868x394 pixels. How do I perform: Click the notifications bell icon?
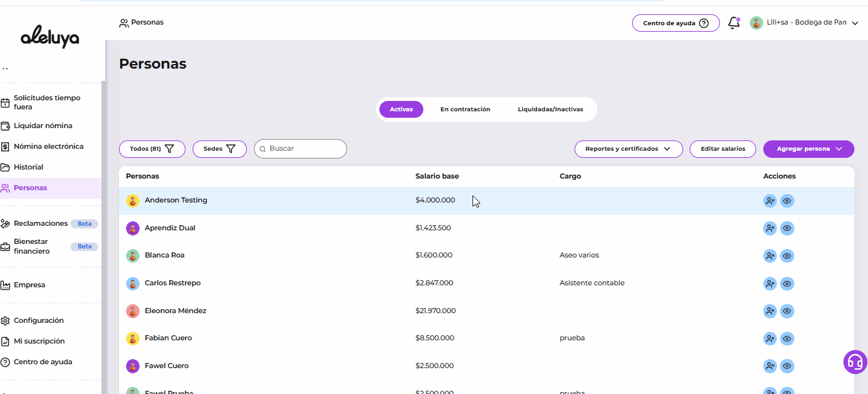734,23
